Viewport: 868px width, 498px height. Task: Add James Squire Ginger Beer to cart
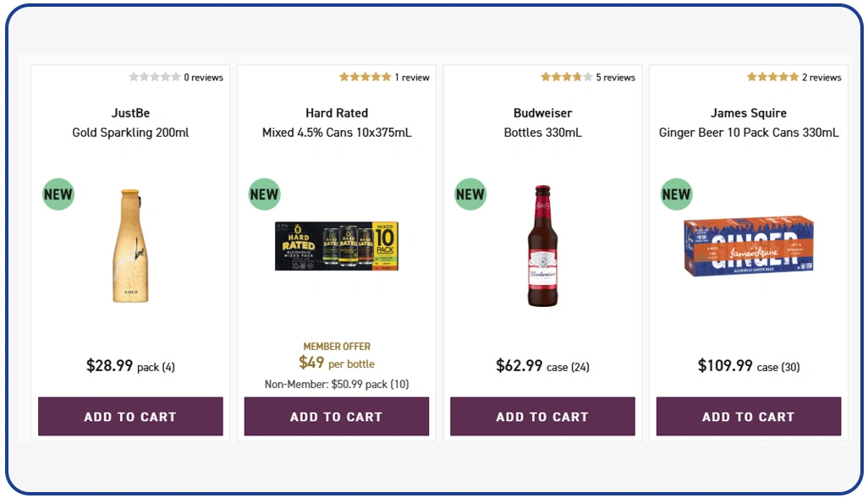748,416
